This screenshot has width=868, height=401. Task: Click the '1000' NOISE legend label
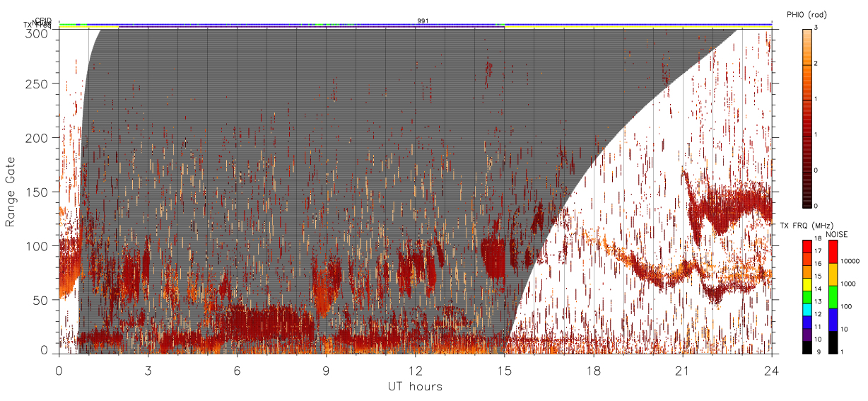[848, 284]
